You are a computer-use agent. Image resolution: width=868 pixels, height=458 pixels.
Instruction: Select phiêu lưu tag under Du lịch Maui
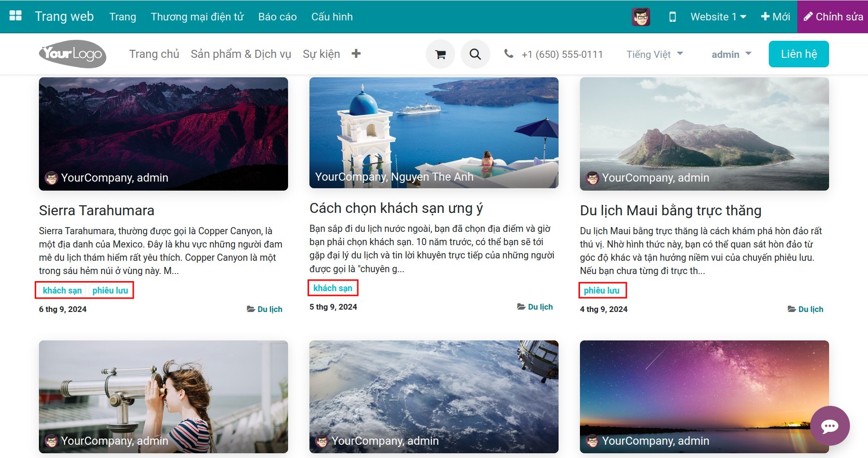pyautogui.click(x=601, y=290)
